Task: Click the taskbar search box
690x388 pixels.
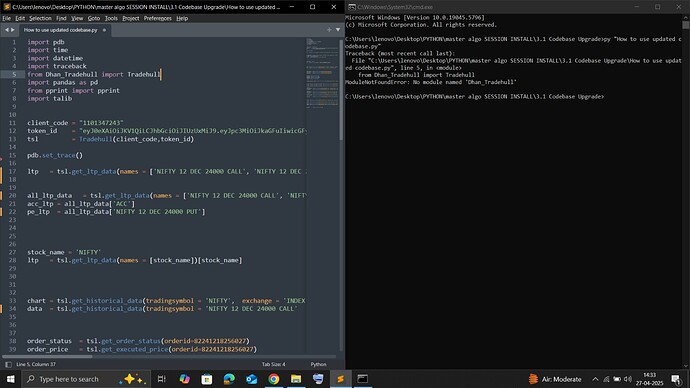Action: tap(86, 379)
